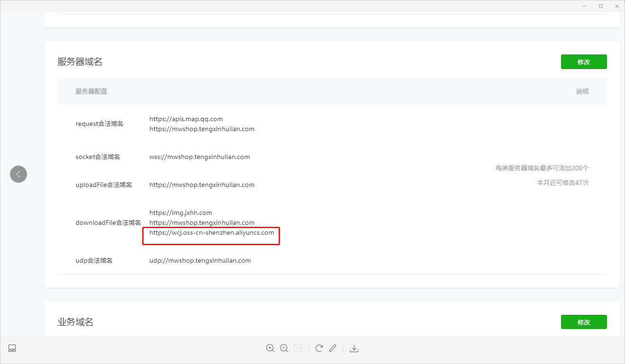The width and height of the screenshot is (625, 364).
Task: Close the image viewer window
Action: point(616,6)
